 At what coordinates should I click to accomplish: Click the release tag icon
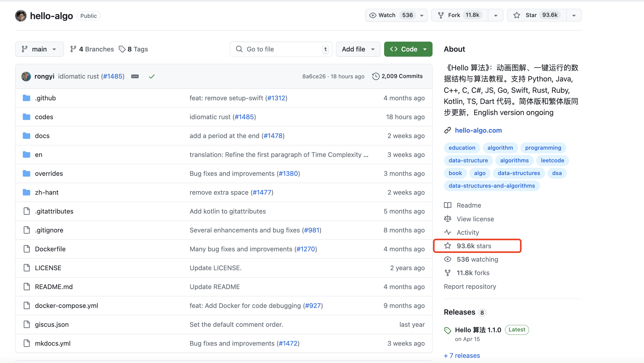tap(448, 330)
